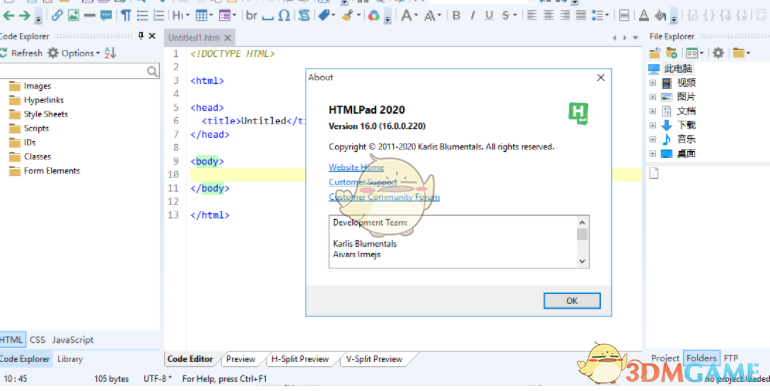Insert a line break with br icon
Viewport: 770px width, 391px height.
pos(251,15)
